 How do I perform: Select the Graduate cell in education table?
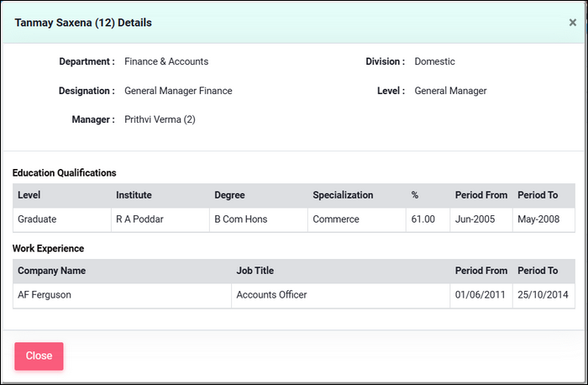pos(39,219)
